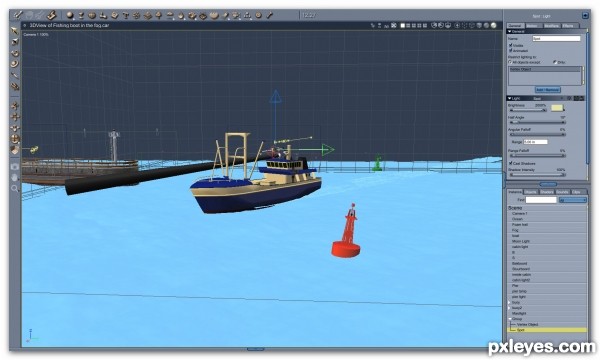
Task: Toggle the Animated checkbox
Action: (510, 50)
